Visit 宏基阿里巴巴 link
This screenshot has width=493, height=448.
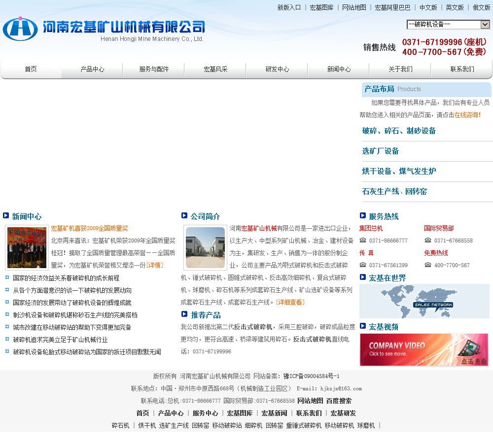pos(392,7)
